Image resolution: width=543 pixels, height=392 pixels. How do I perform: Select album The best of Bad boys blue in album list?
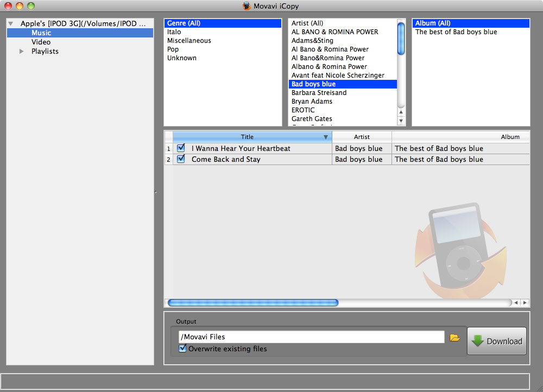coord(471,32)
